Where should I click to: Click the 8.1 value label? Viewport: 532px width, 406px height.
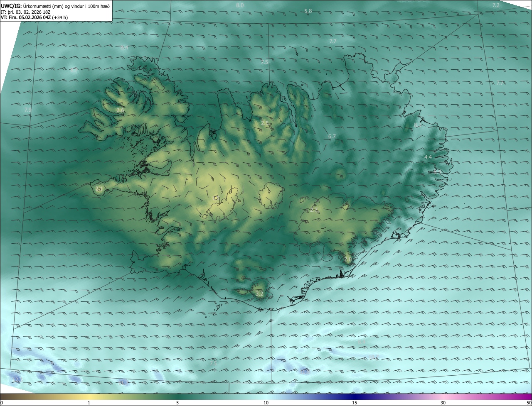(x=418, y=125)
